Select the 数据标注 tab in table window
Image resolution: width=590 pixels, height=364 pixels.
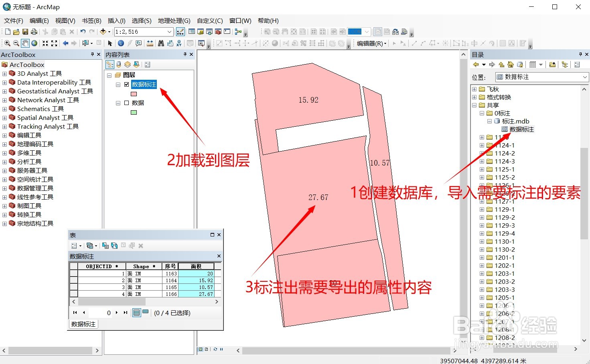click(83, 324)
